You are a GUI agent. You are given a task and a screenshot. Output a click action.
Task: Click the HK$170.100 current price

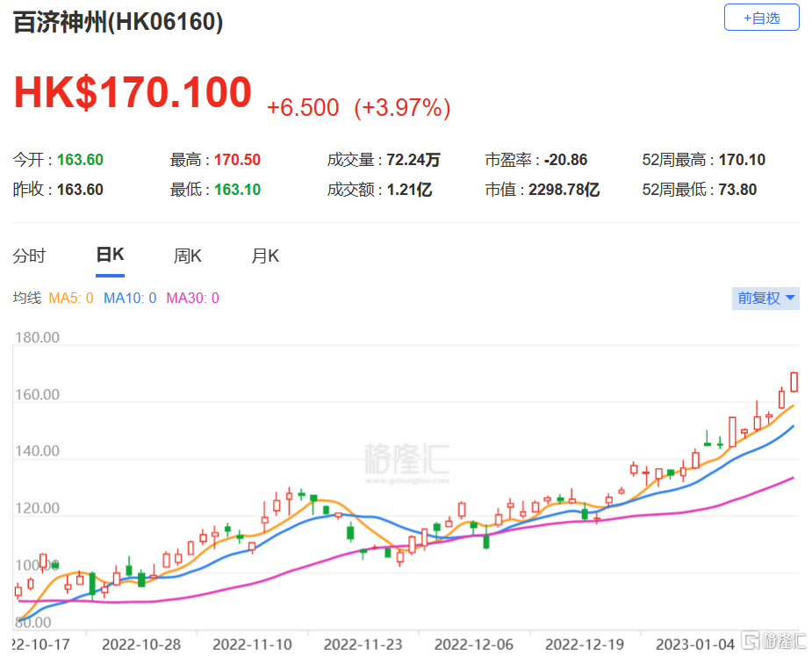tap(133, 93)
